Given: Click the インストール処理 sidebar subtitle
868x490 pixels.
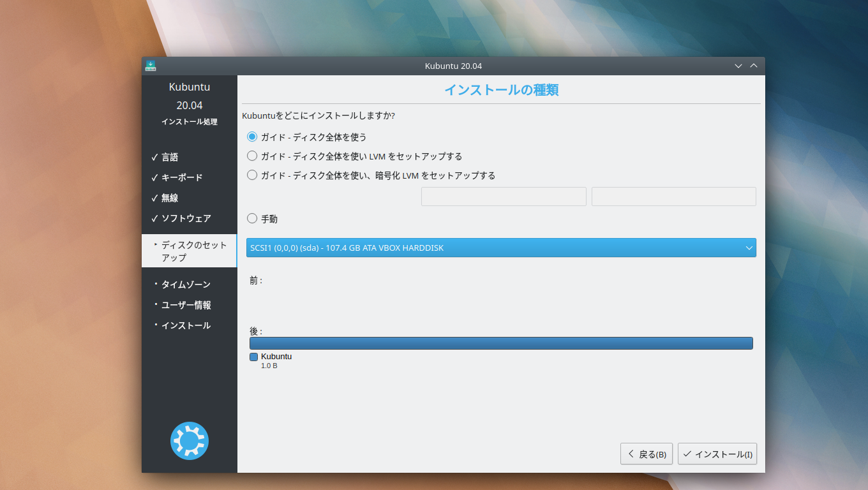Looking at the screenshot, I should 190,122.
